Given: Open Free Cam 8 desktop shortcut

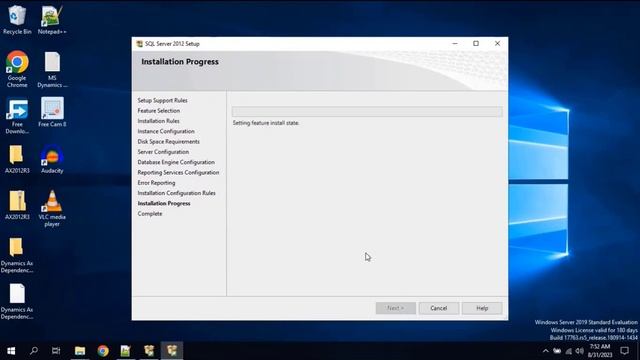Looking at the screenshot, I should click(52, 112).
